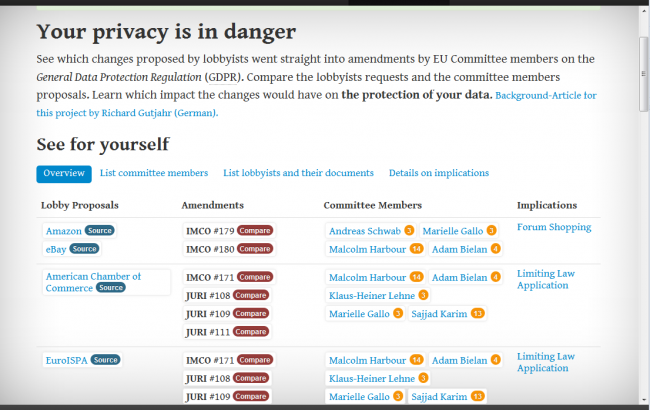The image size is (650, 410).
Task: Compare amendment IMCO #180
Action: [x=255, y=249]
